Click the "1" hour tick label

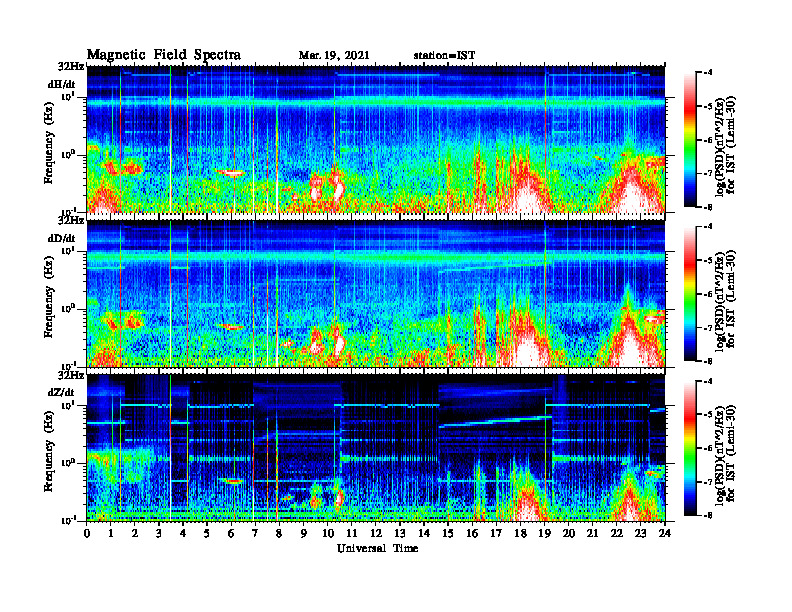coord(111,533)
